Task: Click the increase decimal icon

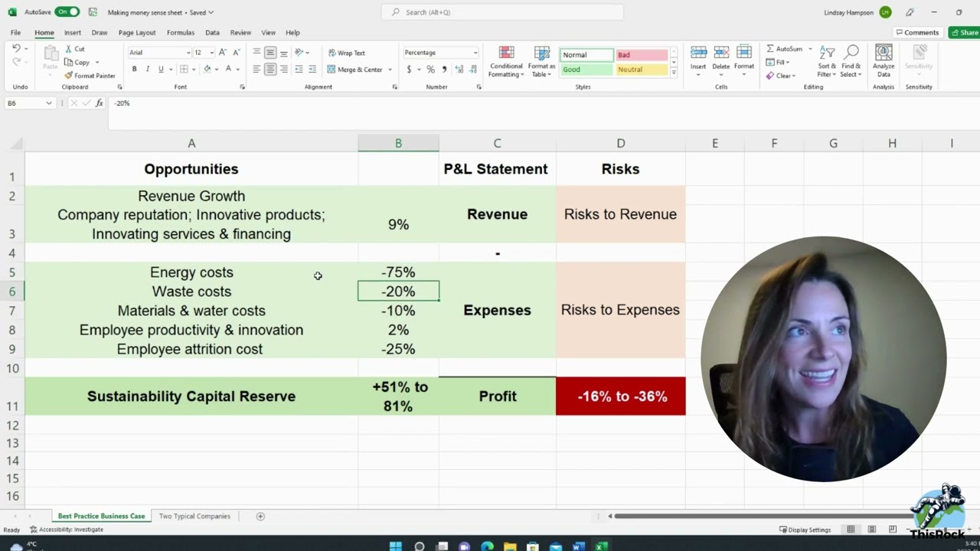Action: (x=459, y=69)
